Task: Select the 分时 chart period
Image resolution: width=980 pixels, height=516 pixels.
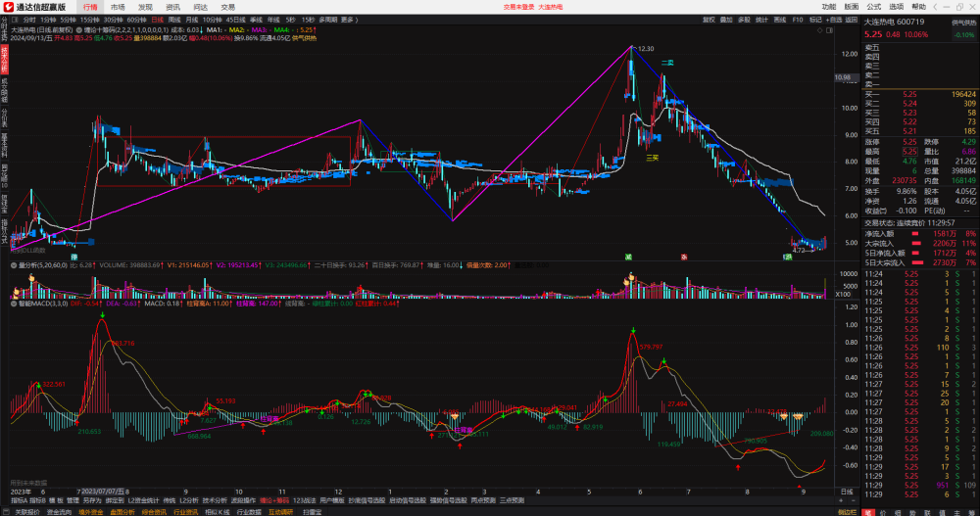Action: click(x=29, y=20)
